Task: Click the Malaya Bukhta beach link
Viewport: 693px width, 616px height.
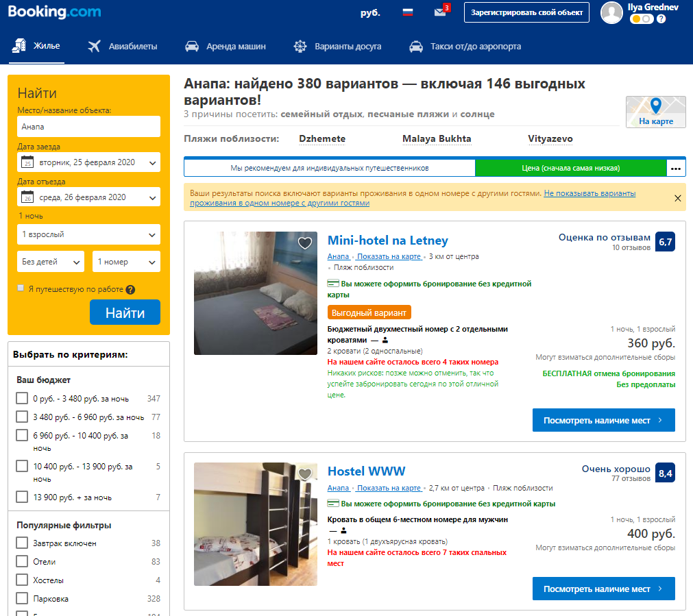Action: [x=437, y=139]
